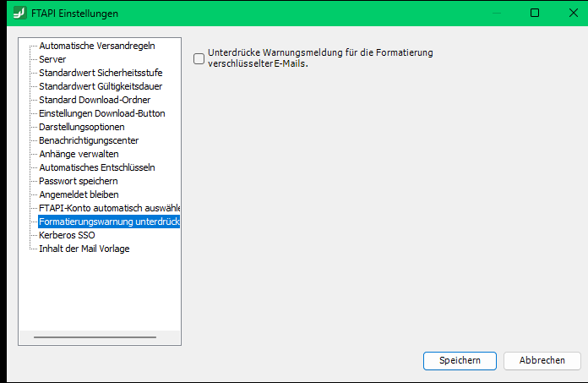The image size is (588, 383).
Task: Open Passwort speichern settings
Action: pyautogui.click(x=79, y=181)
